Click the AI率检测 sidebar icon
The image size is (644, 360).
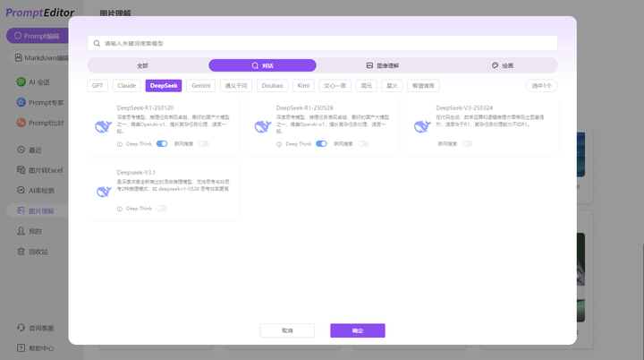pos(21,190)
